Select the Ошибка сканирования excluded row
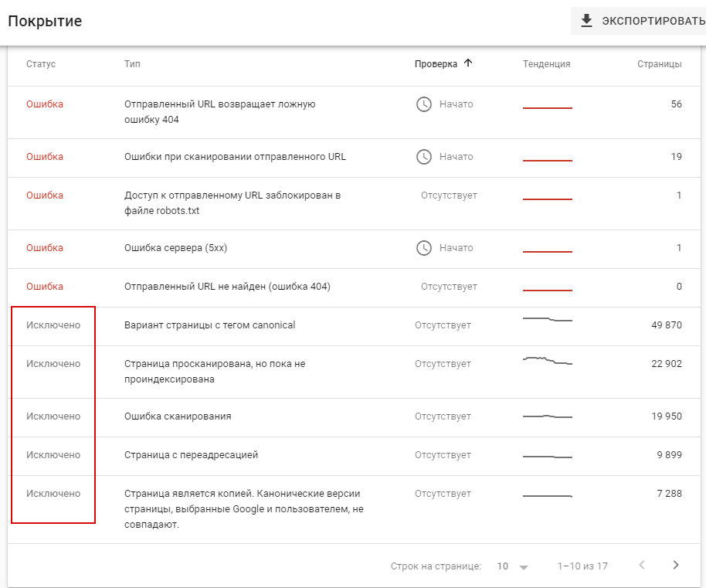This screenshot has height=588, width=706. coord(178,416)
